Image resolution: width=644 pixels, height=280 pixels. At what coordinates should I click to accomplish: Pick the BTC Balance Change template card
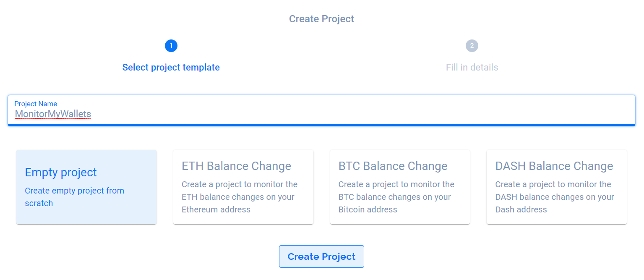(x=400, y=187)
